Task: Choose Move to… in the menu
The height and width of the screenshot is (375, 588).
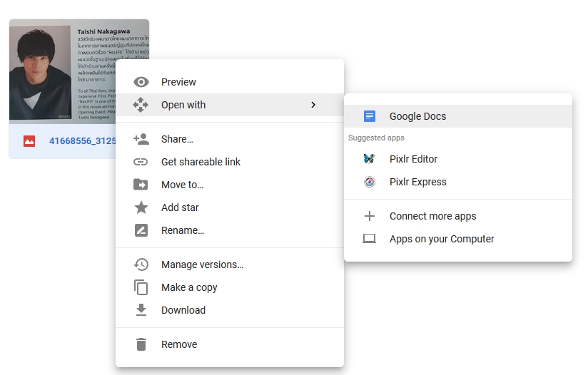Action: coord(182,185)
